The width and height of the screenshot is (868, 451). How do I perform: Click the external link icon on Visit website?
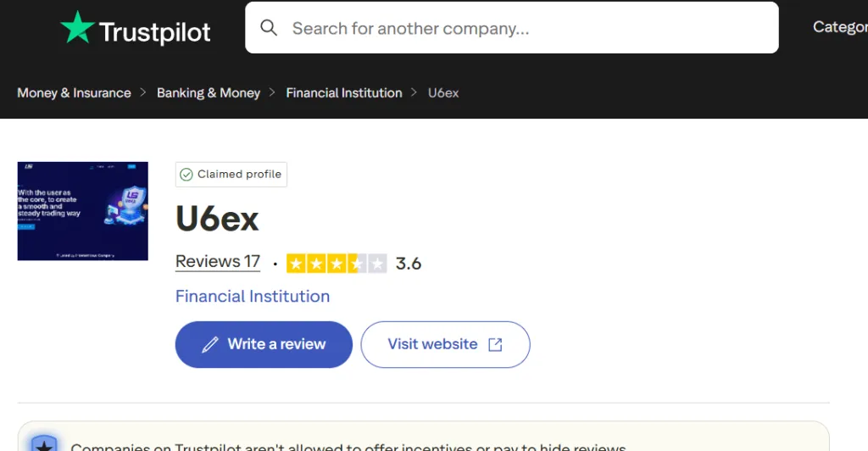[495, 344]
